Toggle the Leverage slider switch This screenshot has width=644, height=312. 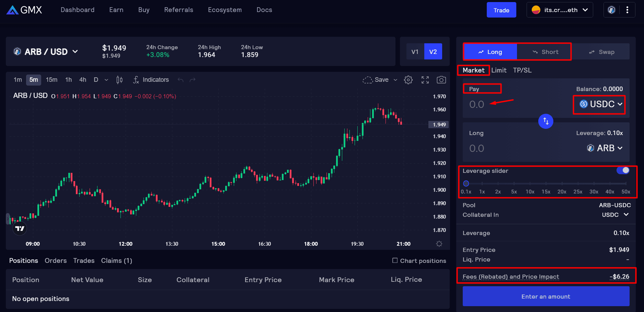[x=623, y=170]
